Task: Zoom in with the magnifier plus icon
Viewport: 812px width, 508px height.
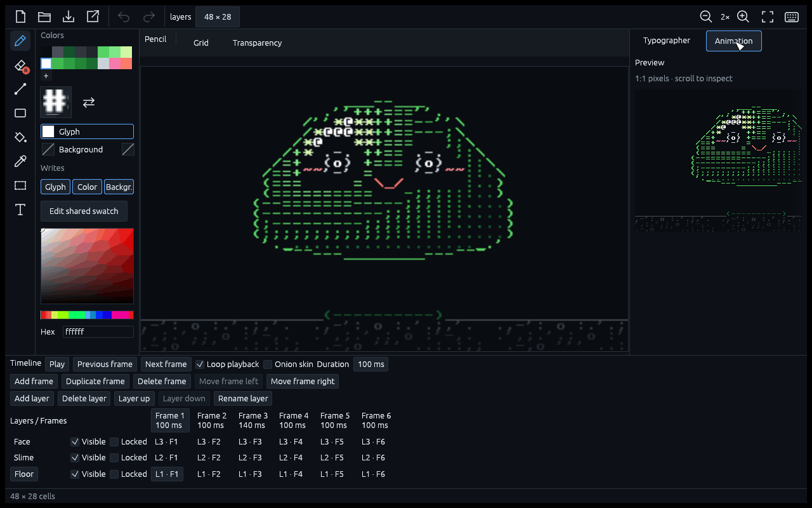Action: click(743, 17)
